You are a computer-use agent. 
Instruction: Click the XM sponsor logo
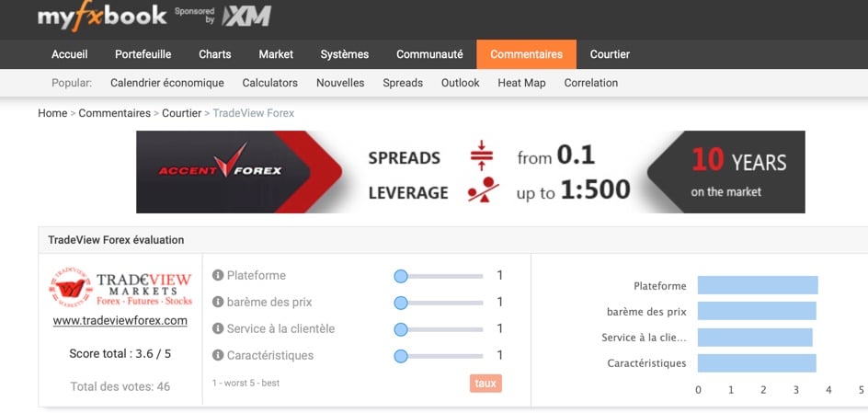tap(246, 16)
